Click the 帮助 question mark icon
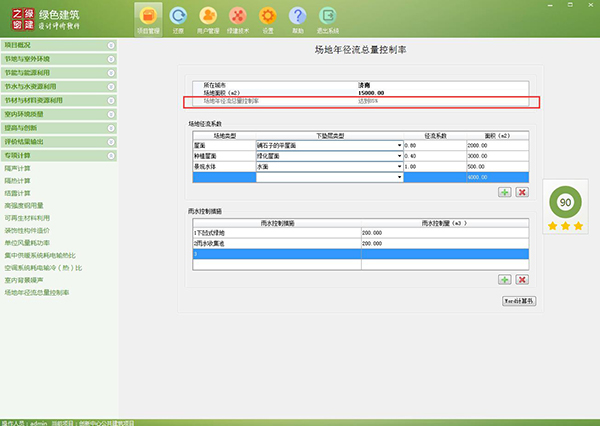600x426 pixels. tap(297, 19)
